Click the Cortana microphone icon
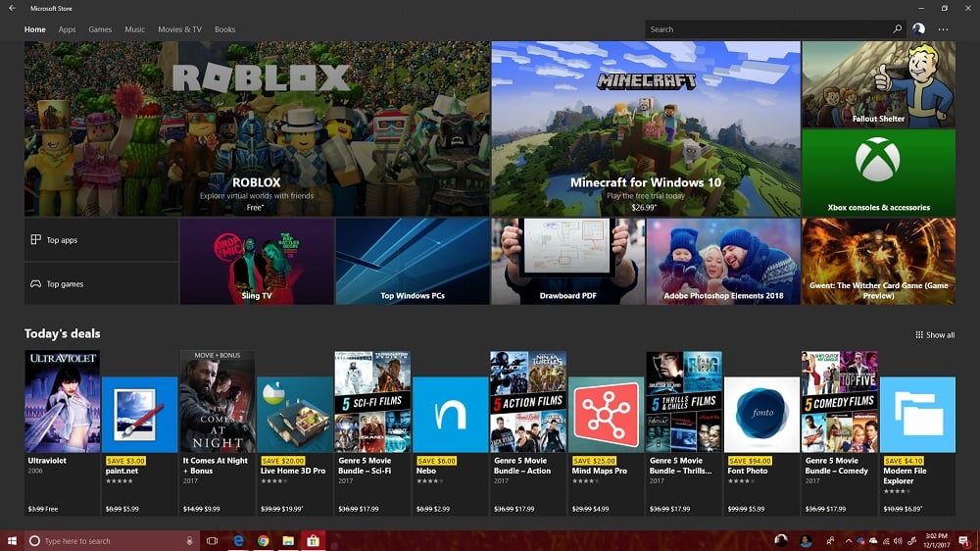The width and height of the screenshot is (980, 551). pos(189,541)
